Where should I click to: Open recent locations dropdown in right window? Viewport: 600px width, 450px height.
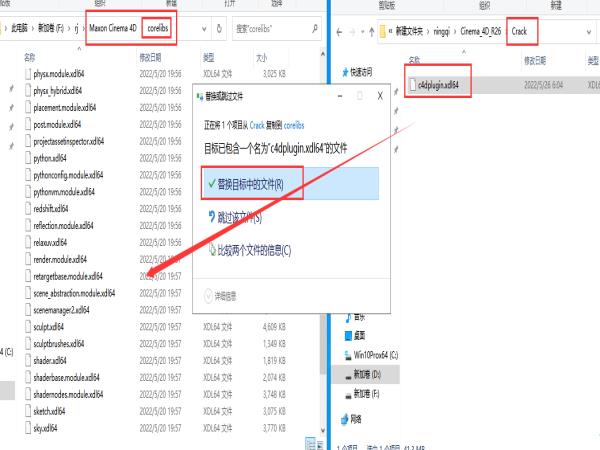click(362, 32)
